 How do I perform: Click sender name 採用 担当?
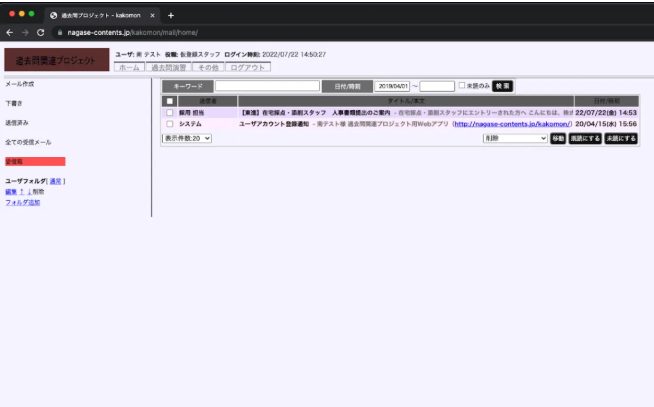191,113
